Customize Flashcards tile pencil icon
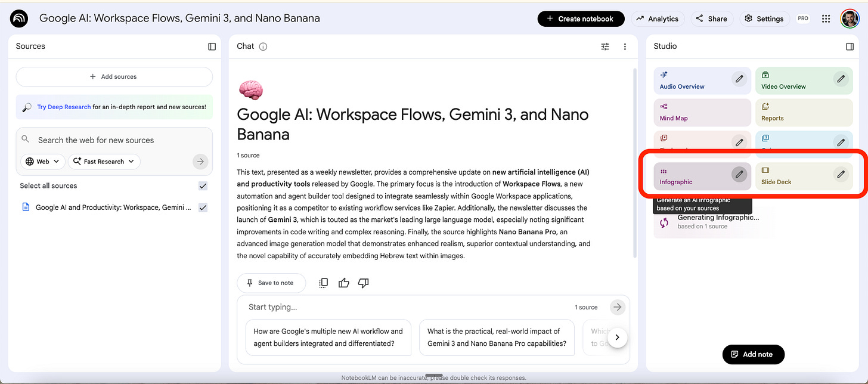This screenshot has width=868, height=384. click(x=739, y=143)
